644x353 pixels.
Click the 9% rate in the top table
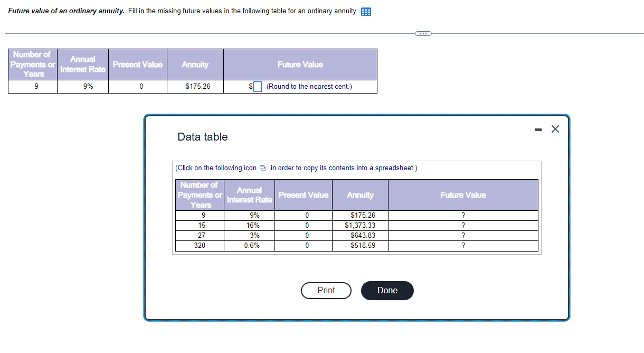(82, 86)
